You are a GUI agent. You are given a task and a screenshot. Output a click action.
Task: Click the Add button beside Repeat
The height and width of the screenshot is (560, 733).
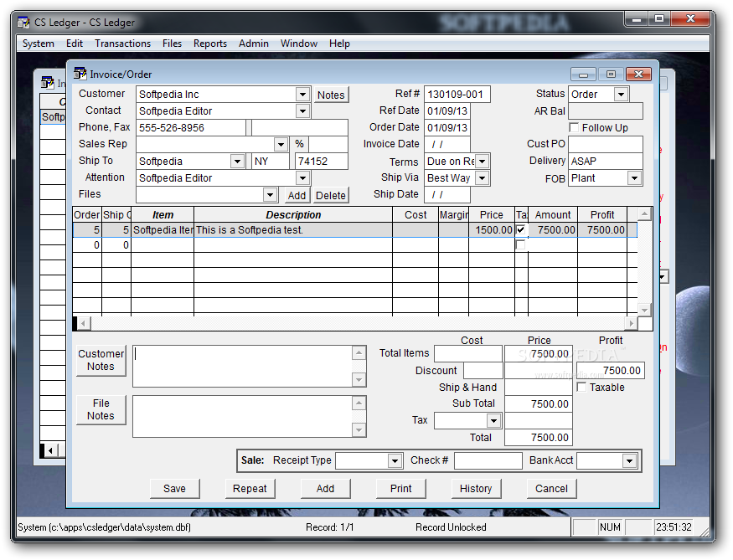tap(325, 489)
